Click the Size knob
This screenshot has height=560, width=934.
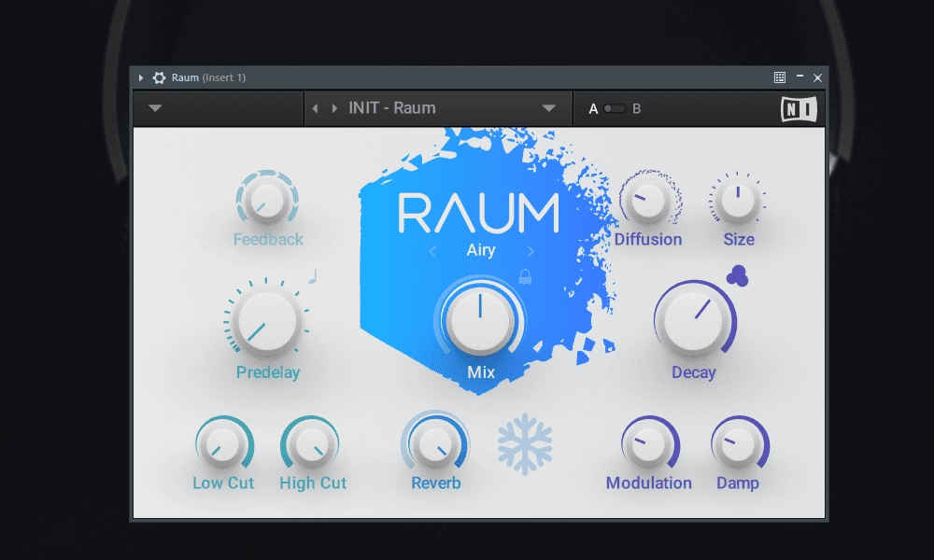[738, 201]
